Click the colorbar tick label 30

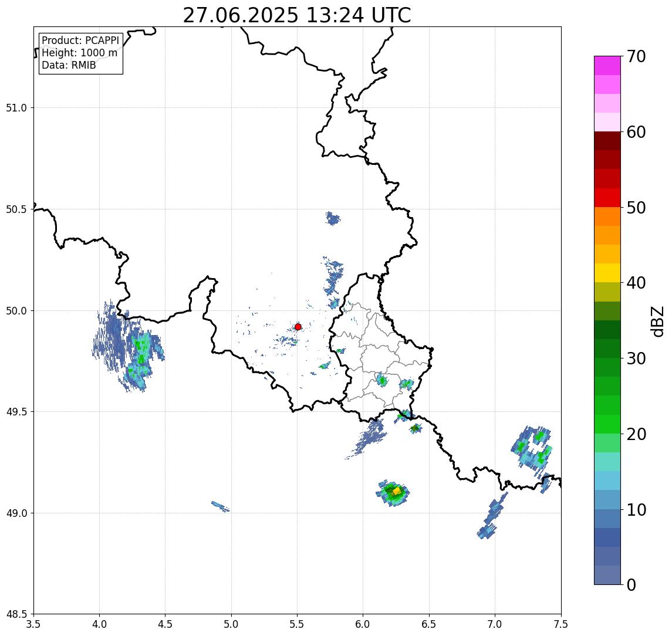click(636, 358)
